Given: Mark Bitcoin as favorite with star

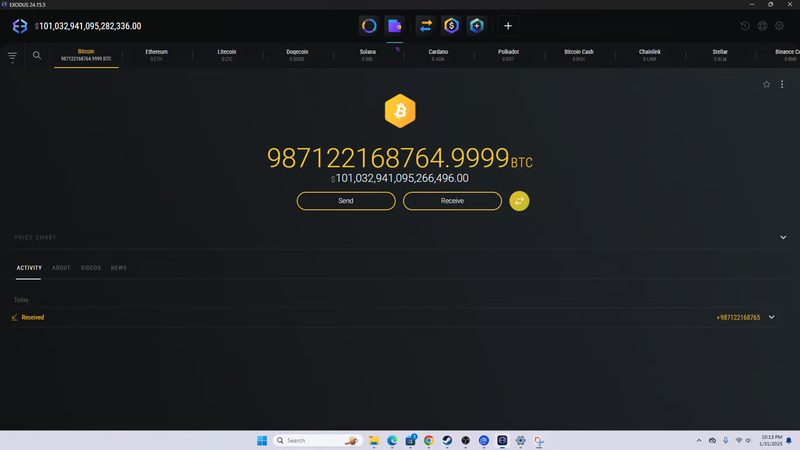Looking at the screenshot, I should click(766, 84).
